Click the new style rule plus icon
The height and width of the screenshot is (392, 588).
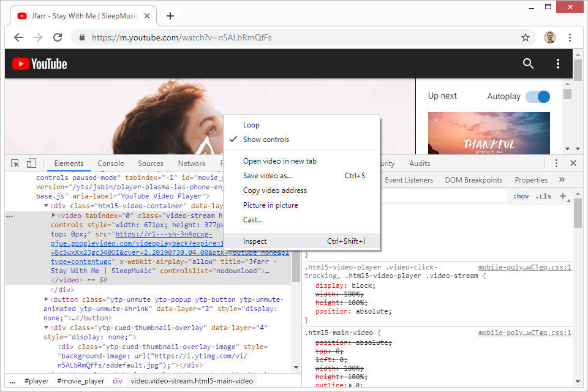point(563,196)
